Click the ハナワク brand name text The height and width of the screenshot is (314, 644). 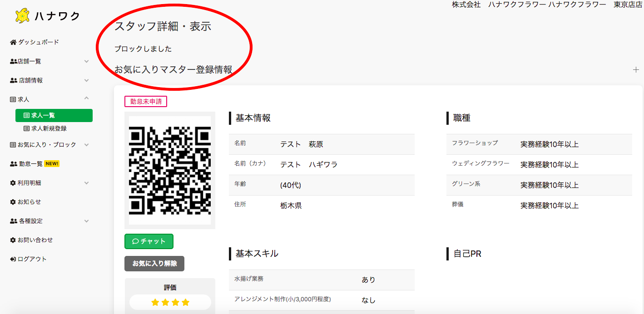(57, 16)
